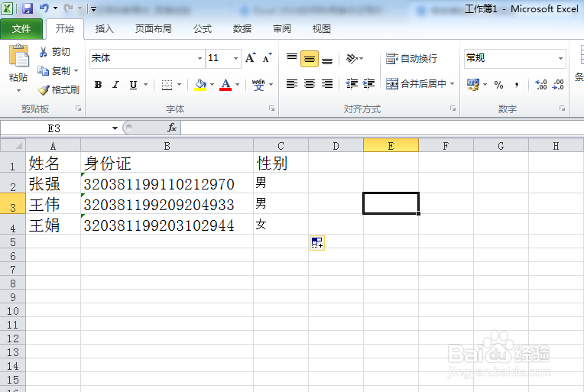Image resolution: width=584 pixels, height=392 pixels.
Task: Expand the font color palette arrow
Action: point(237,85)
